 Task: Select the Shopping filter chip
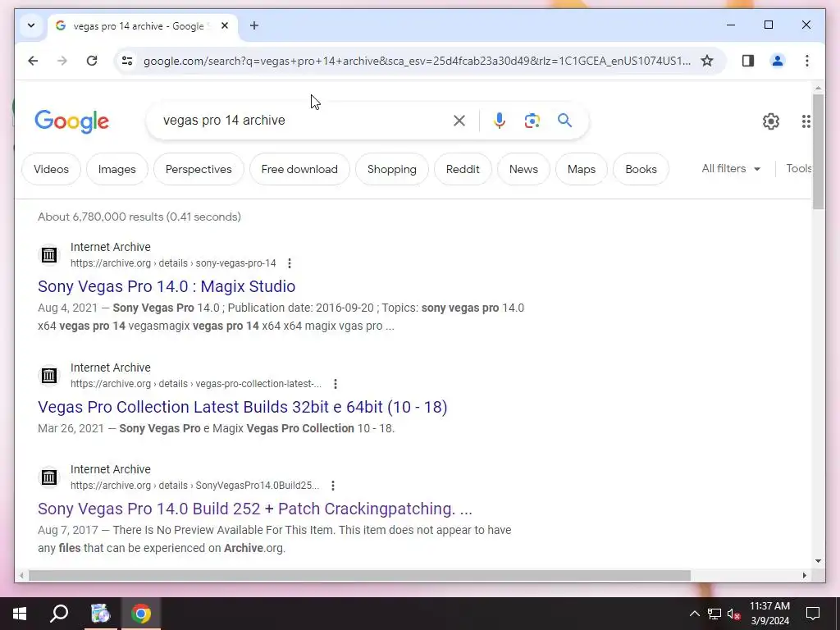coord(391,169)
